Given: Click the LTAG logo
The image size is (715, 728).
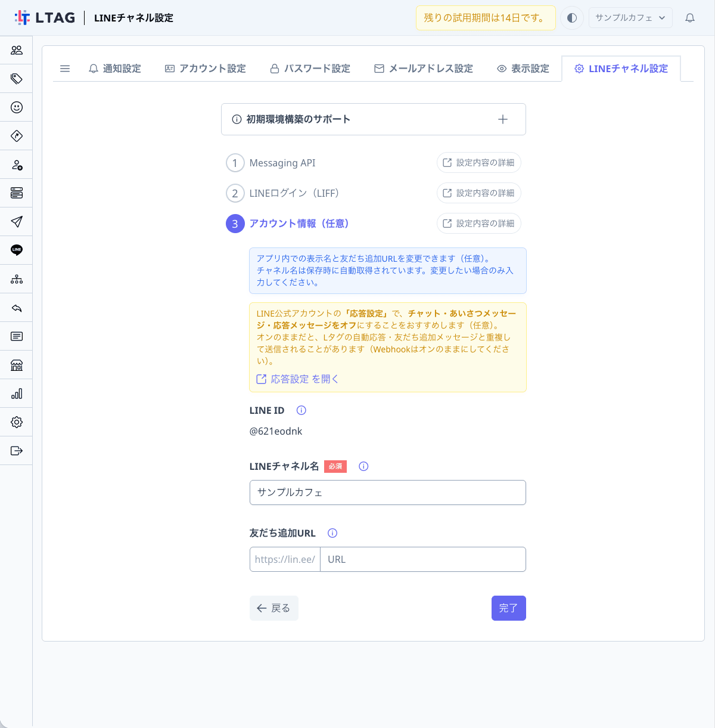Looking at the screenshot, I should pyautogui.click(x=45, y=18).
